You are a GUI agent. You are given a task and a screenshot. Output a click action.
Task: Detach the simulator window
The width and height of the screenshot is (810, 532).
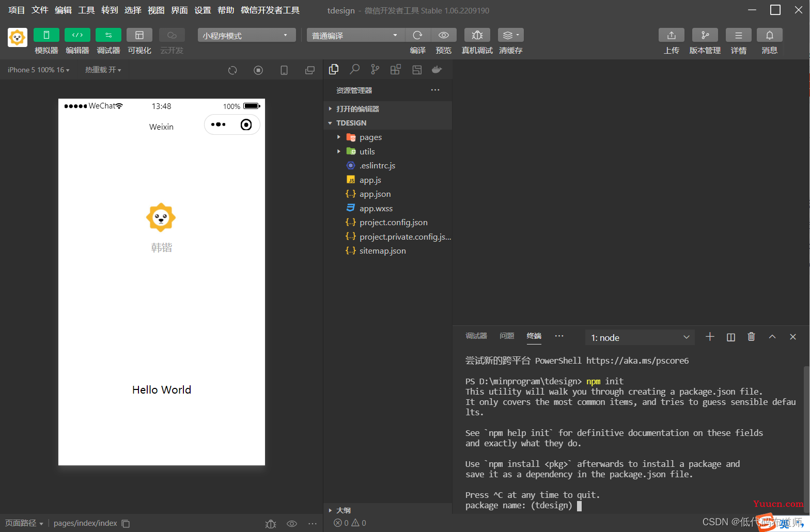click(310, 70)
